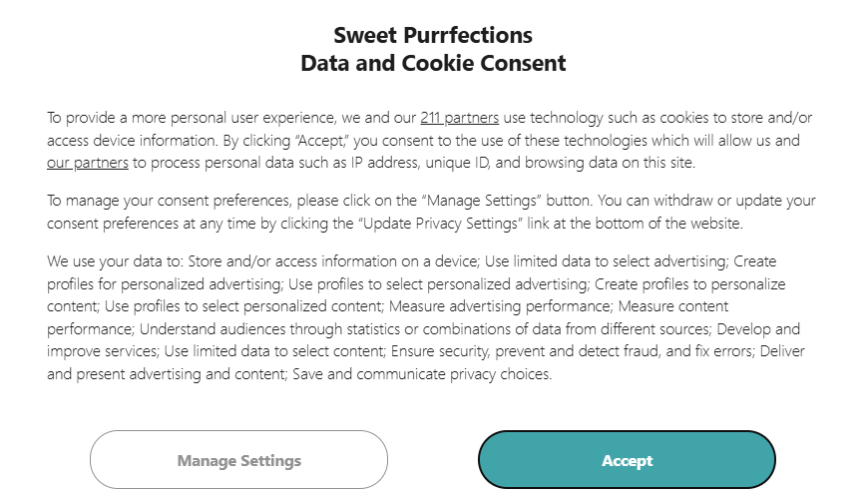Follow the underlined 'our partners' link
The image size is (868, 495).
(x=88, y=162)
